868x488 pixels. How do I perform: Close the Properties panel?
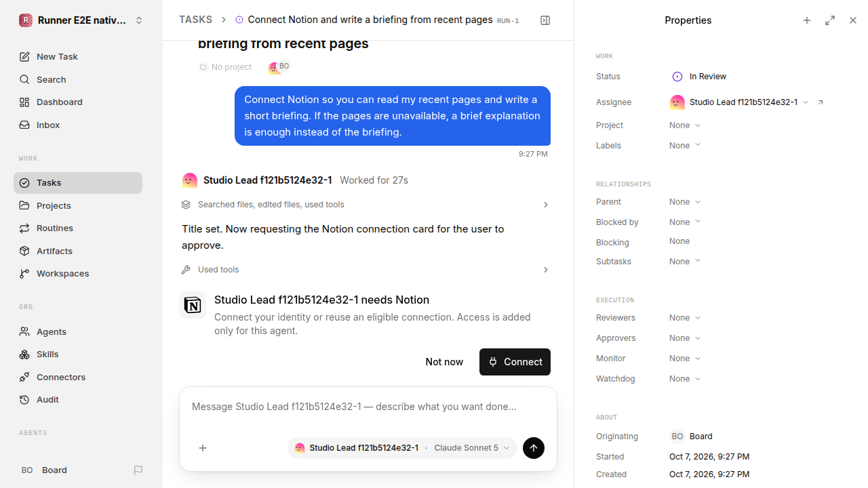click(x=853, y=20)
